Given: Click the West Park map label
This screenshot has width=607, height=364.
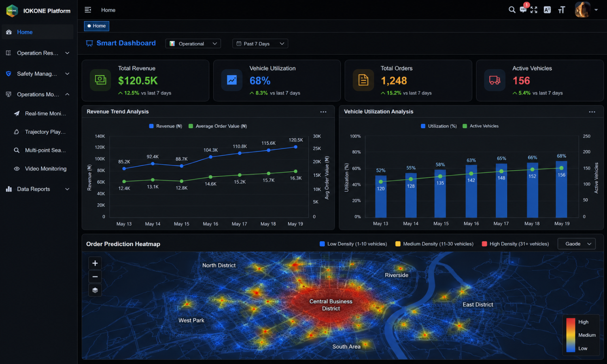Looking at the screenshot, I should [191, 320].
